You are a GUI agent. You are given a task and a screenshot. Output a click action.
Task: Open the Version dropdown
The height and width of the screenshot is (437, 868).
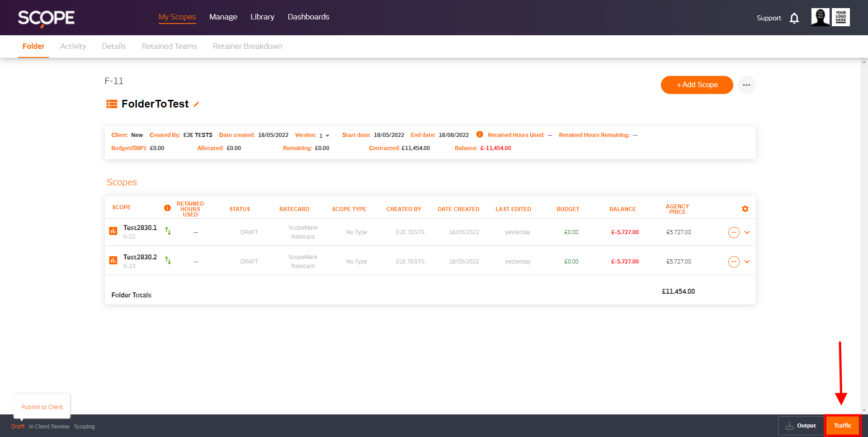point(325,136)
